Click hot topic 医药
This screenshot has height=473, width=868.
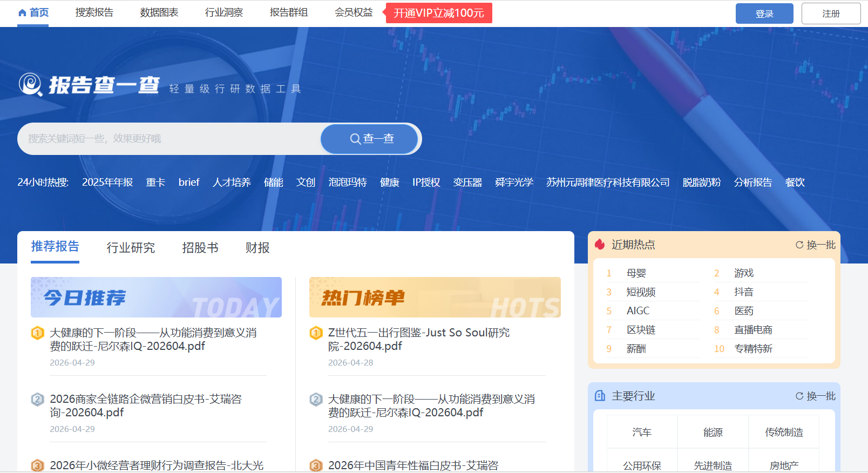coord(744,311)
